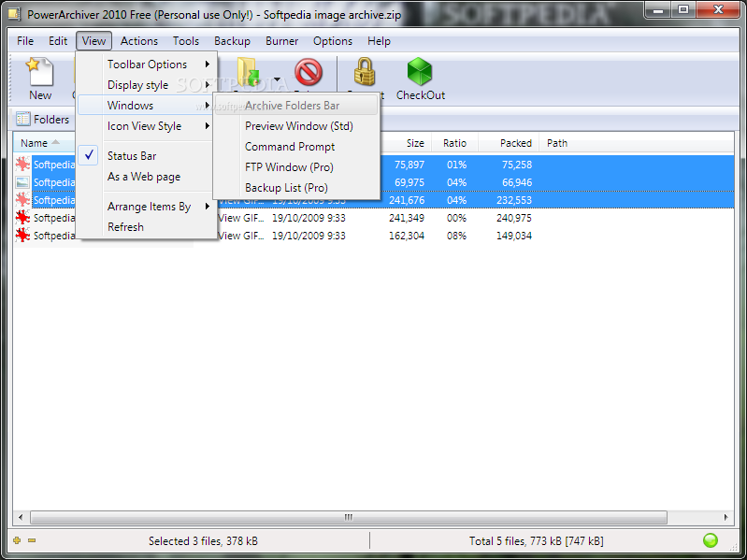Click file icon in the 75,897 size row
747x560 pixels.
point(22,165)
